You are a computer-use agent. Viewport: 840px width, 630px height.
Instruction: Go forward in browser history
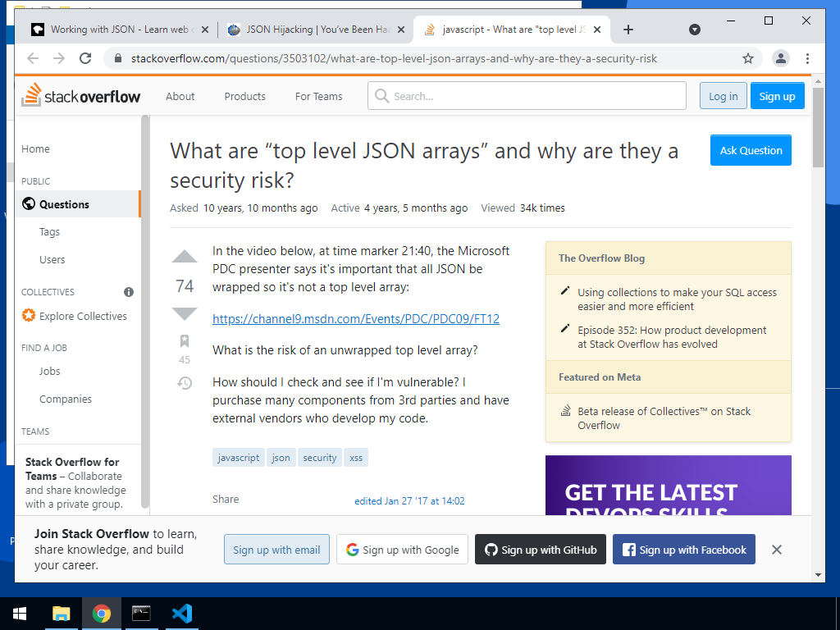pos(59,58)
